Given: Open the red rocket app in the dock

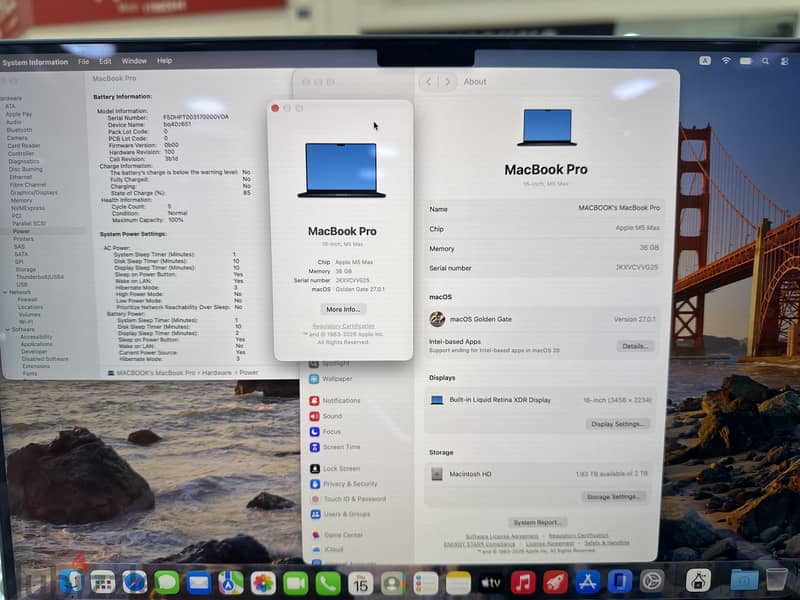Looking at the screenshot, I should [555, 582].
